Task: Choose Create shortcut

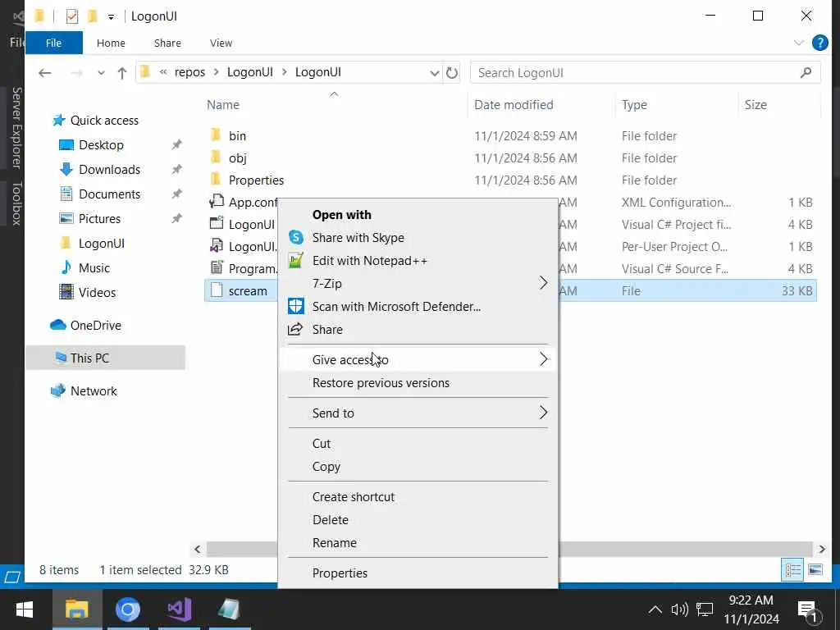Action: tap(354, 496)
